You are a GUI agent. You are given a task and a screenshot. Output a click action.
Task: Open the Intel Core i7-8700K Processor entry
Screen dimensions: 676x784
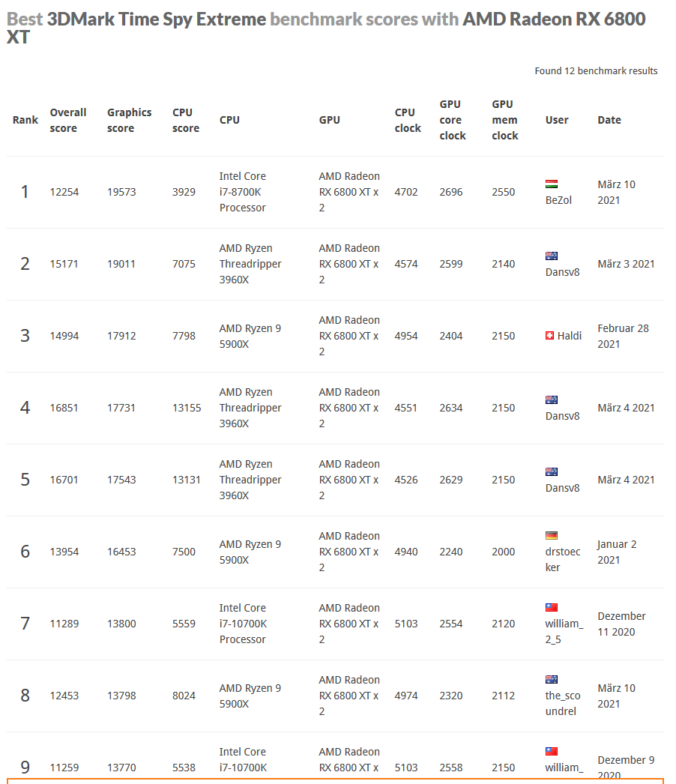[x=243, y=192]
